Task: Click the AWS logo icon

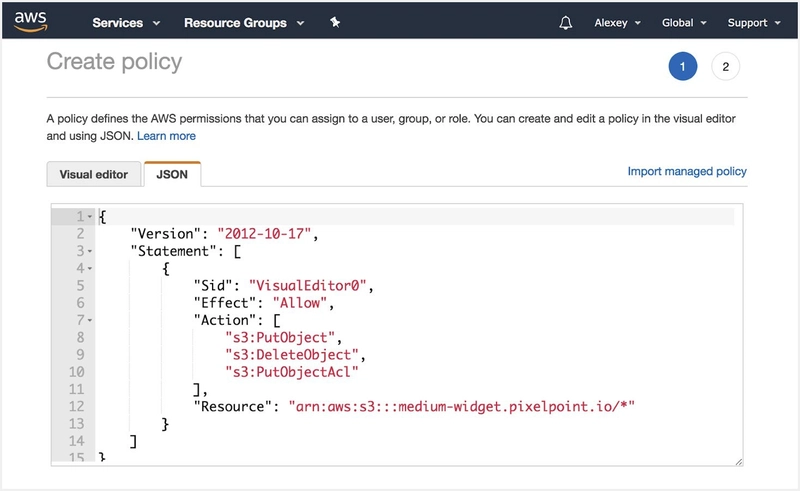Action: click(30, 21)
